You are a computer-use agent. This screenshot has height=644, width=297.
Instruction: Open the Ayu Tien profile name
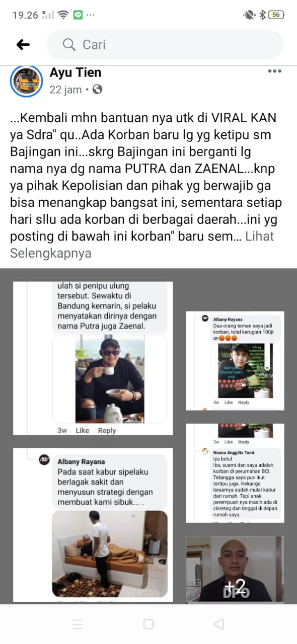(75, 73)
